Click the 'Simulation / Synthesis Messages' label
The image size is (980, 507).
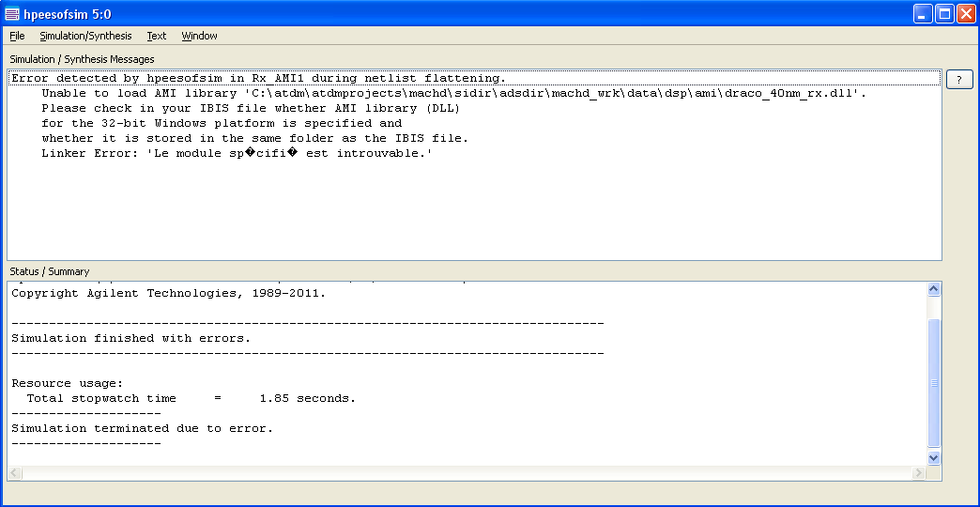pyautogui.click(x=82, y=59)
